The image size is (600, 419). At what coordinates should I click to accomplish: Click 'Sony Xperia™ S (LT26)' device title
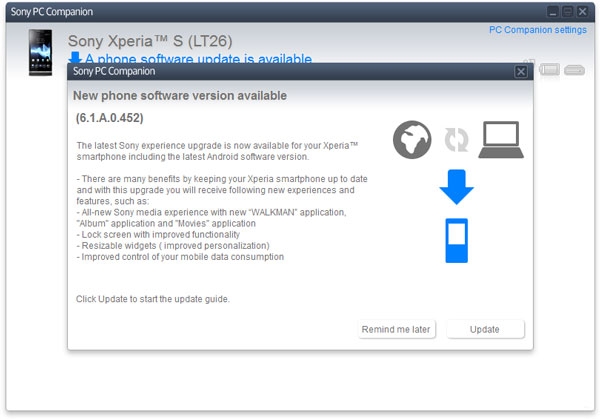click(150, 41)
